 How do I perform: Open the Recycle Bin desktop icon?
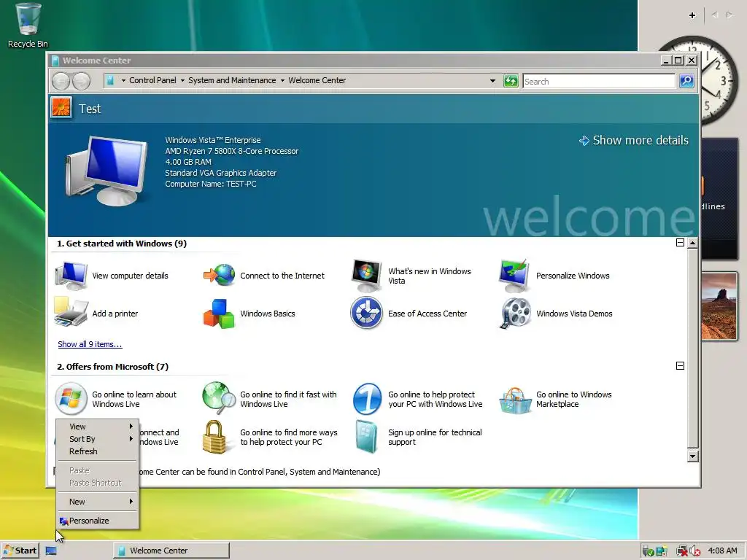(28, 26)
